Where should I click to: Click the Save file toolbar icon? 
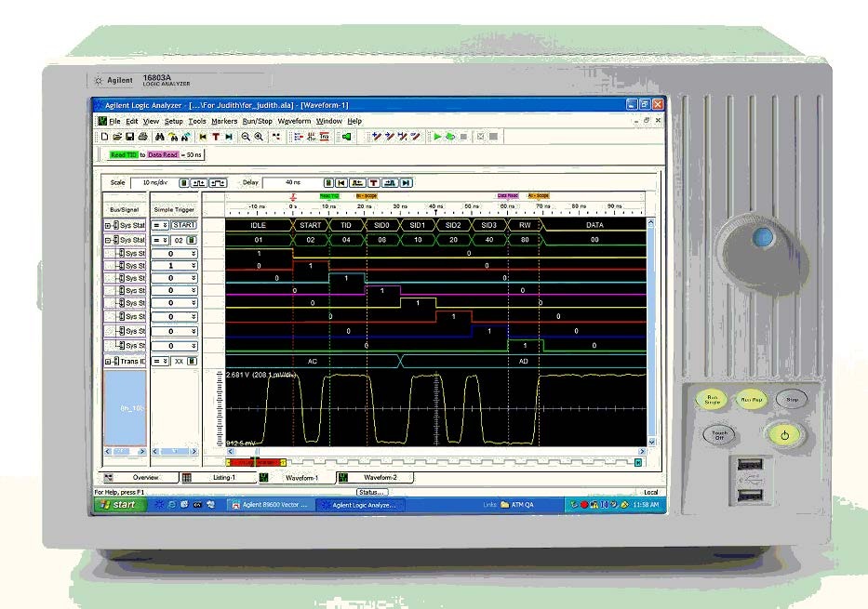pyautogui.click(x=129, y=137)
